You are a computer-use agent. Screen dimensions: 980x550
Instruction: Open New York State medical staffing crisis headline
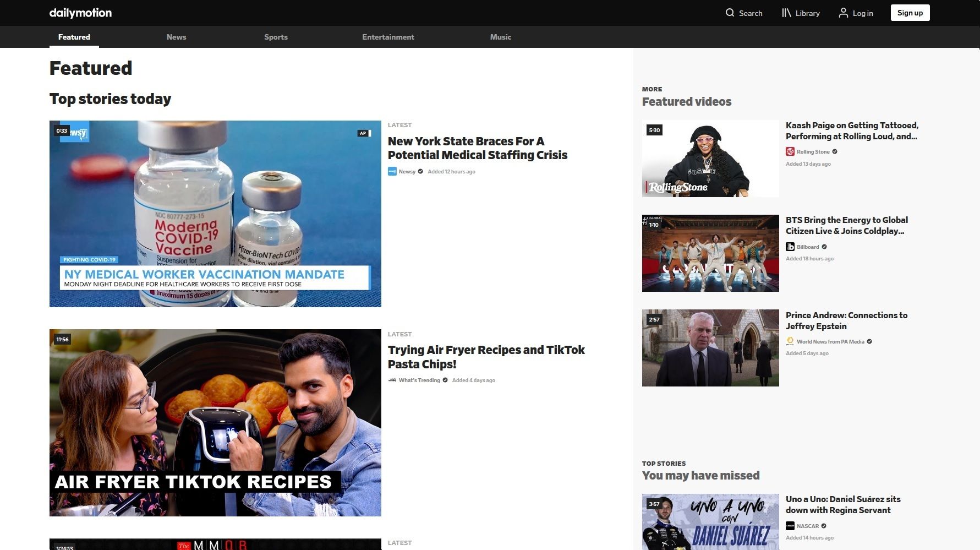point(478,148)
